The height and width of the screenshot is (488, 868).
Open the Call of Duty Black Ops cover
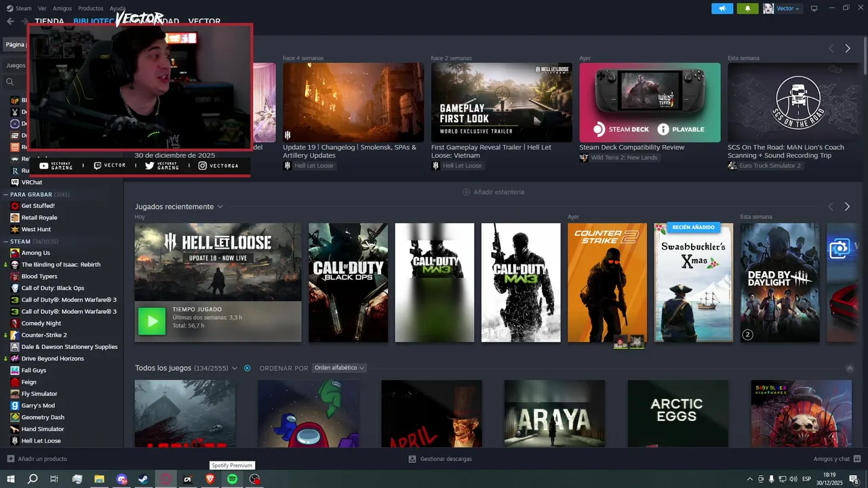pyautogui.click(x=349, y=283)
